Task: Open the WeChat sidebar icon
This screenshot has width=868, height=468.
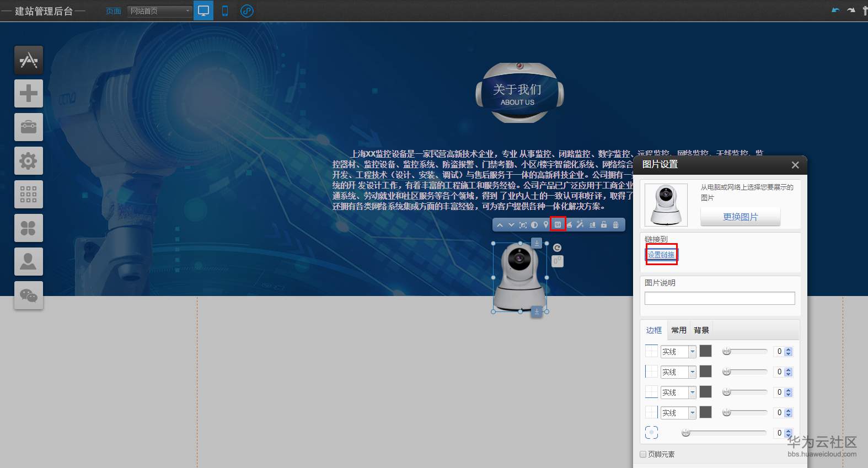Action: 29,295
